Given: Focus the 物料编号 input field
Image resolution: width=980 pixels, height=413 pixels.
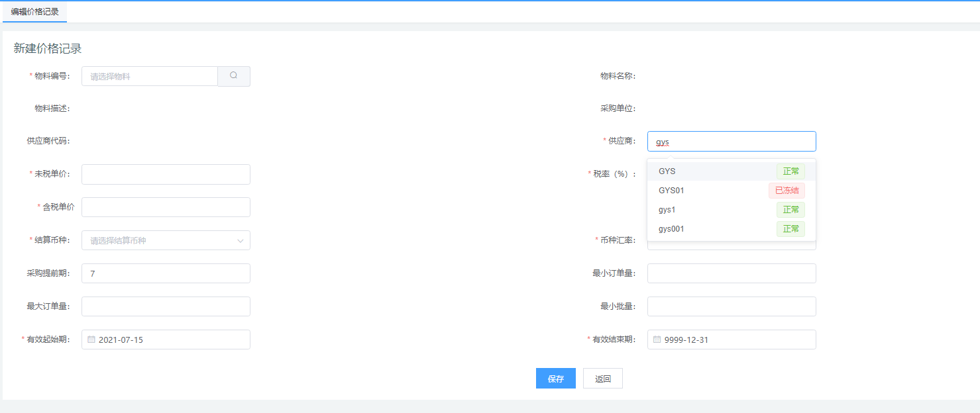Looking at the screenshot, I should click(150, 76).
